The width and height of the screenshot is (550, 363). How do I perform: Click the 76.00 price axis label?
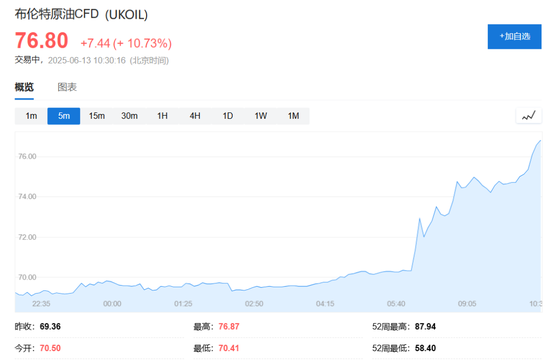click(27, 156)
